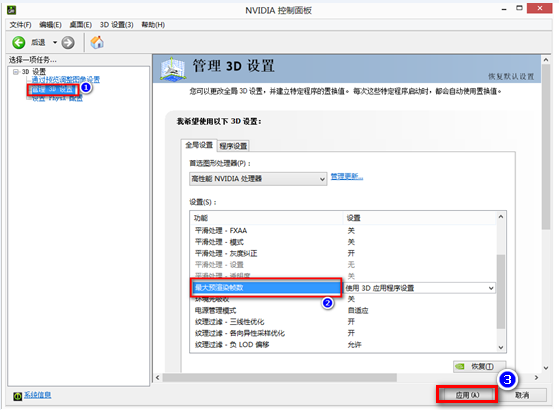This screenshot has width=559, height=410.
Task: Open the 3D 设置(3) menu
Action: tap(117, 25)
